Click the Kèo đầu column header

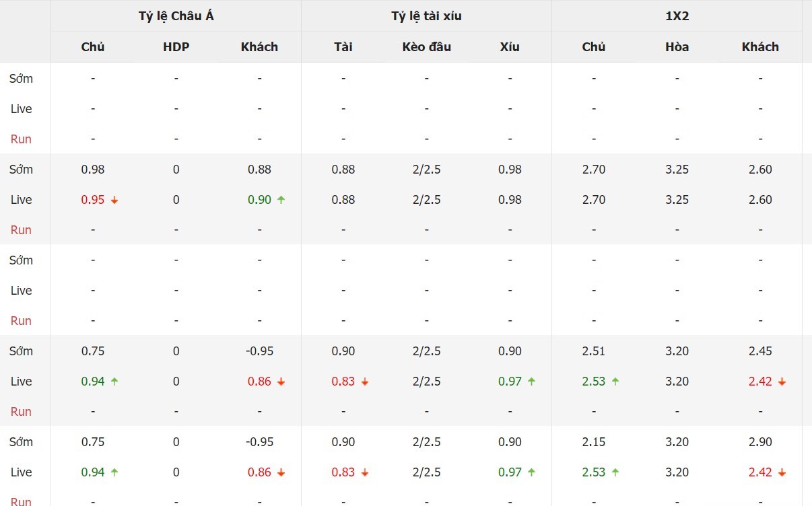(426, 47)
